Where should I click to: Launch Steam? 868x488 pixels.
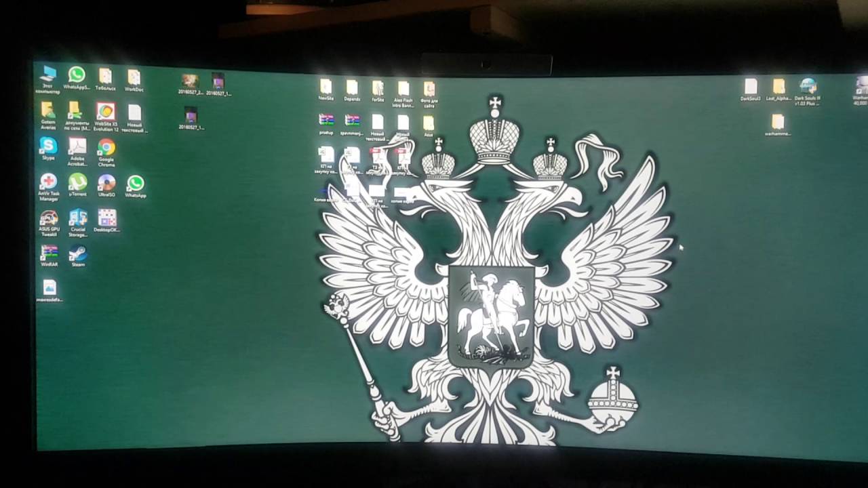pyautogui.click(x=78, y=256)
